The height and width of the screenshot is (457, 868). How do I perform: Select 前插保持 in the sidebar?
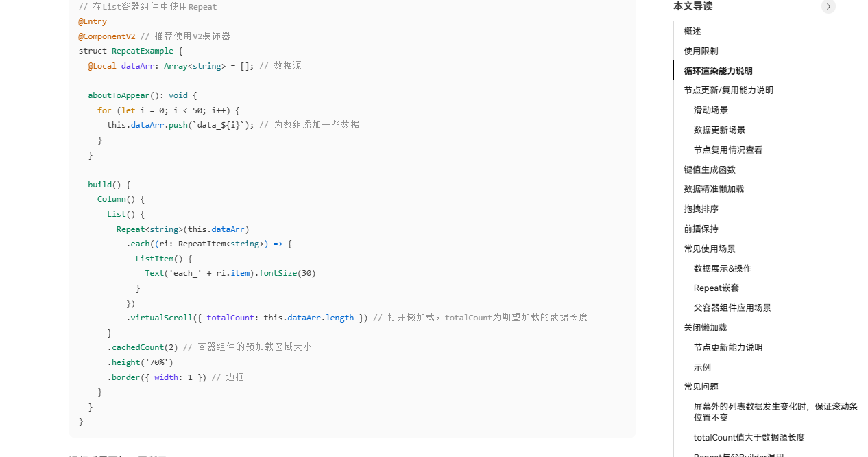(701, 228)
